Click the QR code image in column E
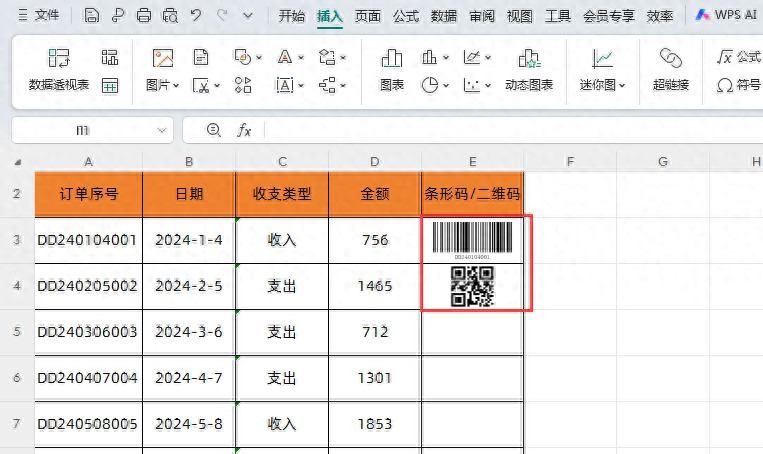 472,287
